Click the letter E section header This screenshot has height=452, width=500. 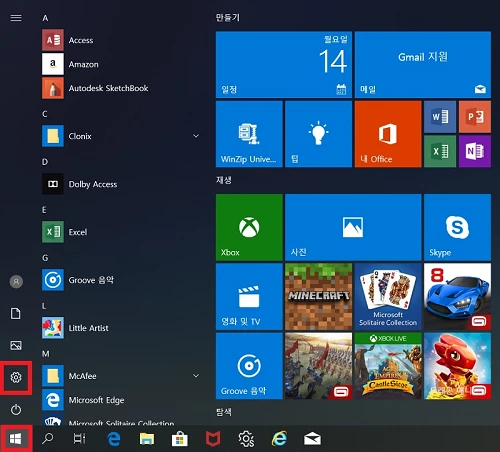(44, 210)
